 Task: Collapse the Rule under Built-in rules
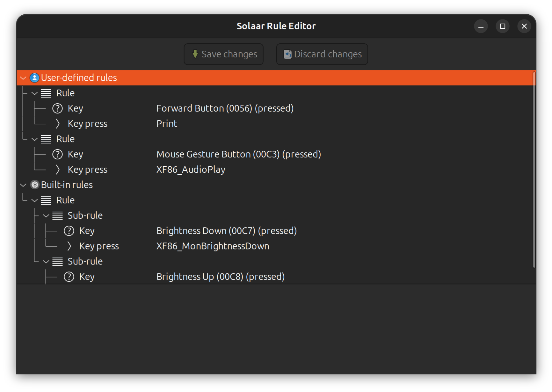pos(34,200)
